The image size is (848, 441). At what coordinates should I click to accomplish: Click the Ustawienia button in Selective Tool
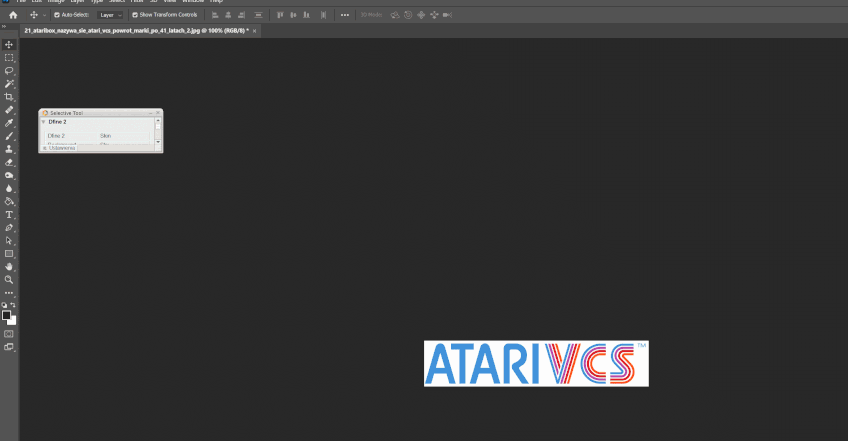click(59, 148)
